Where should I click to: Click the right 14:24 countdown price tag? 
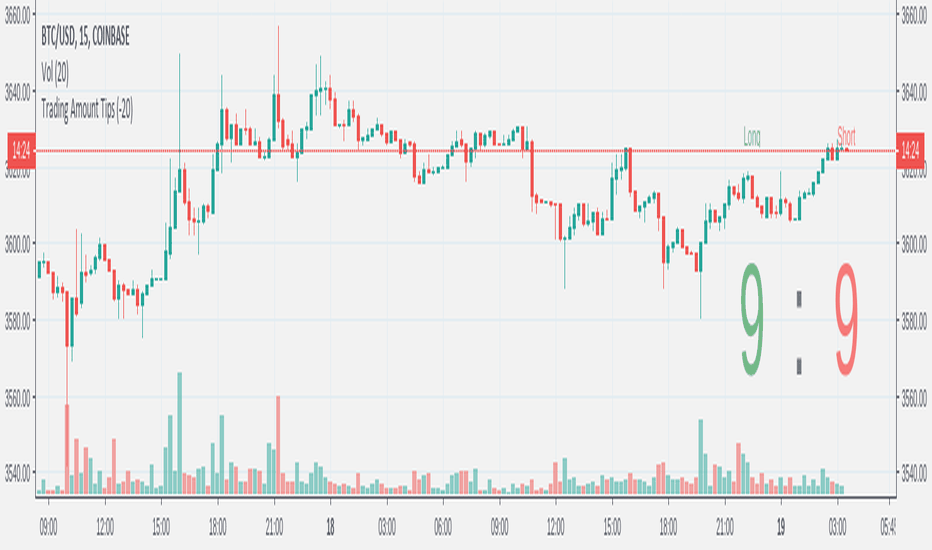[910, 151]
